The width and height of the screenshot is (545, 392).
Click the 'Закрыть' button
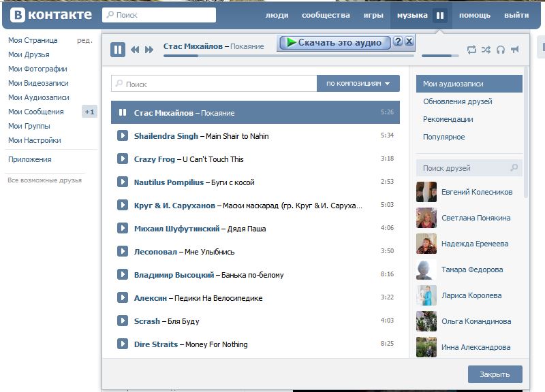495,374
